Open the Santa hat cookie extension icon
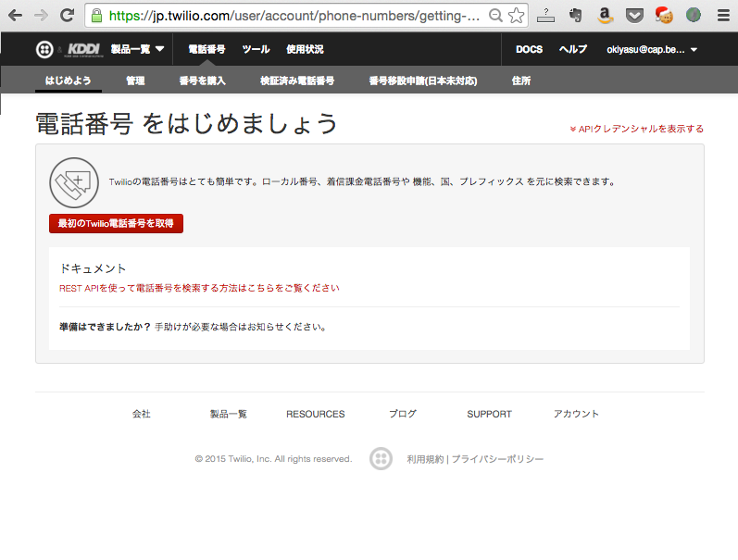This screenshot has height=560, width=738. tap(664, 15)
